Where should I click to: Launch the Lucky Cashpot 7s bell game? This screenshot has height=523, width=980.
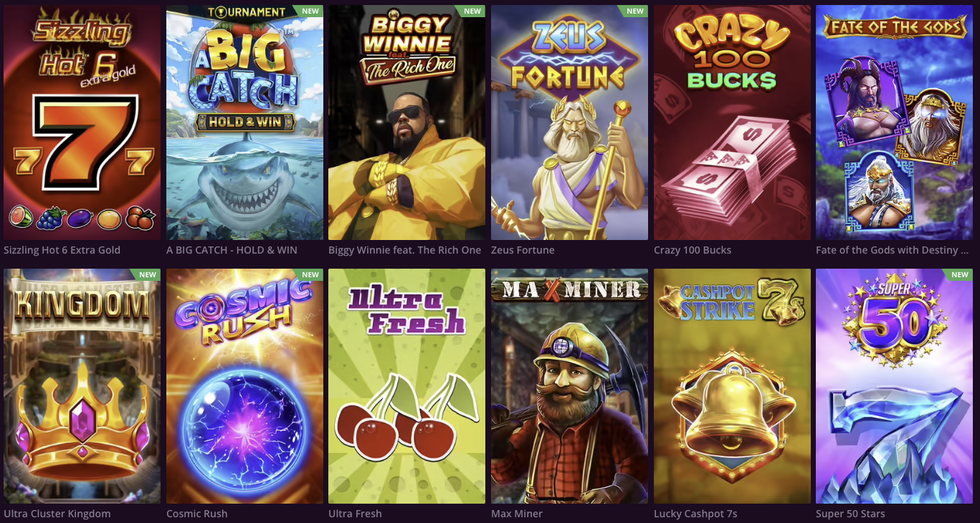pos(732,386)
